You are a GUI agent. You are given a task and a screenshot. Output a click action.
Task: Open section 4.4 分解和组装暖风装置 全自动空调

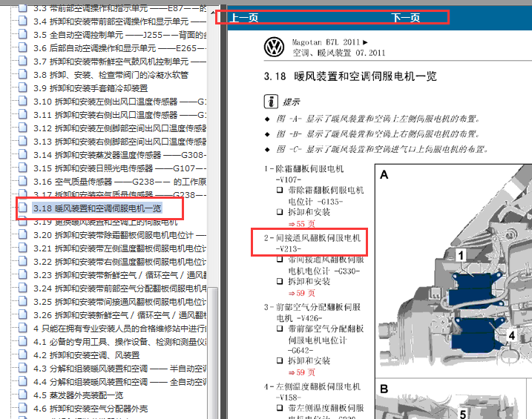coord(119,382)
